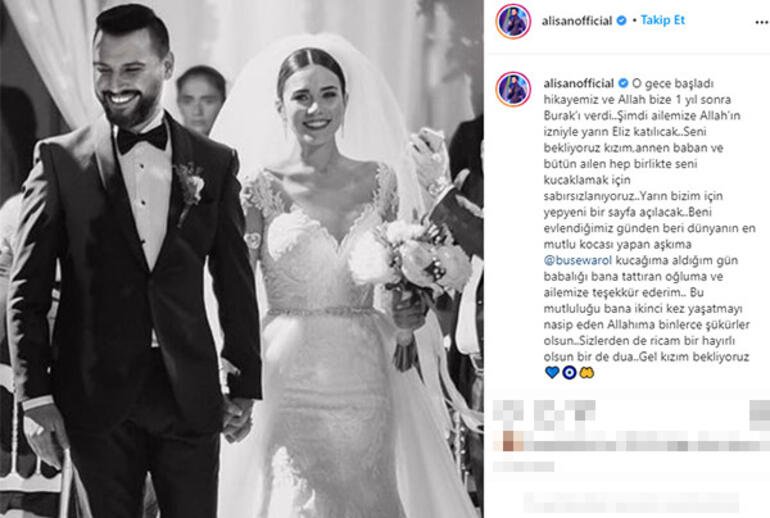Click the blurred comment field at bottom

click(x=631, y=501)
